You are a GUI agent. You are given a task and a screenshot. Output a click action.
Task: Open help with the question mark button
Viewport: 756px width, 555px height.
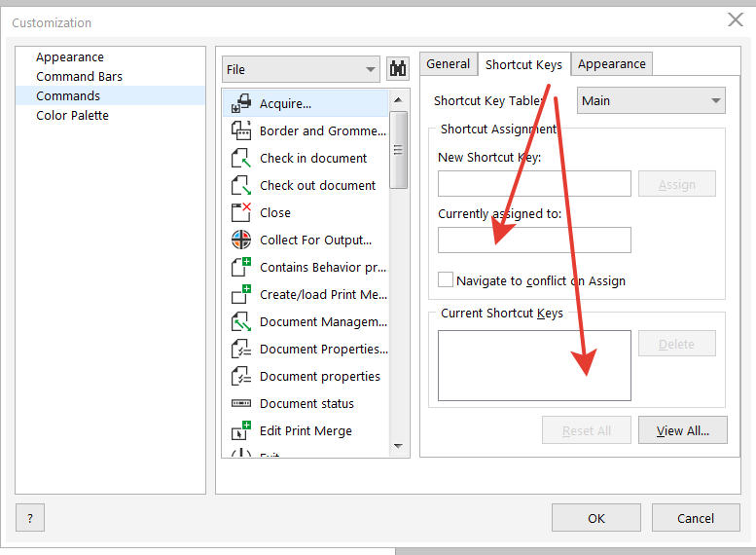tap(30, 518)
